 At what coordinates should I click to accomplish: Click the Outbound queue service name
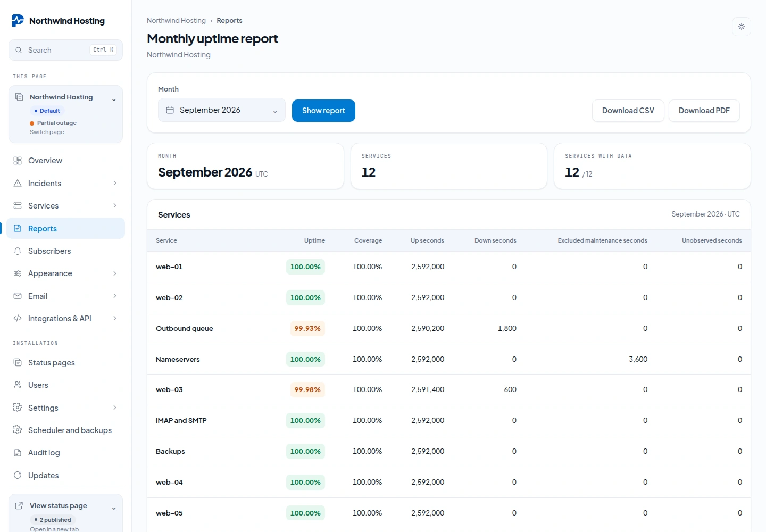(x=185, y=328)
